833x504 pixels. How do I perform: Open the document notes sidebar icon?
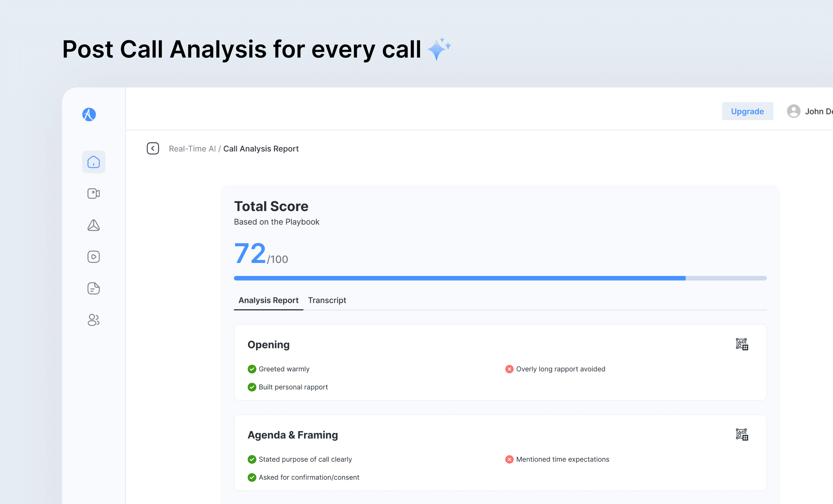tap(94, 288)
